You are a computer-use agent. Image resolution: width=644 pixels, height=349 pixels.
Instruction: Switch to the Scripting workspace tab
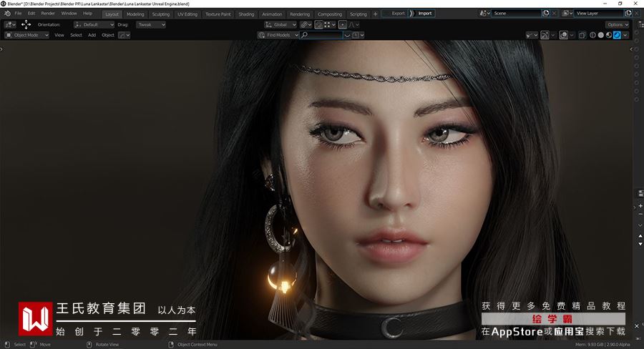(x=358, y=14)
